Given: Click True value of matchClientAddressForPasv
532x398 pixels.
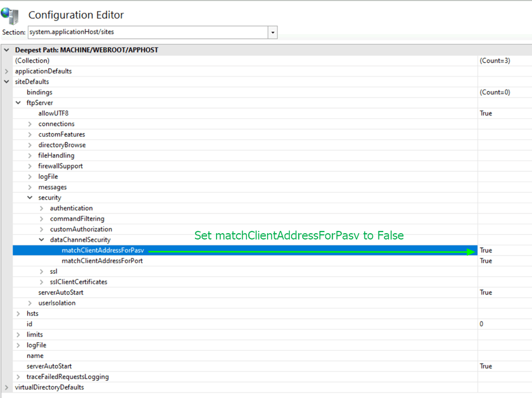Looking at the screenshot, I should 486,250.
